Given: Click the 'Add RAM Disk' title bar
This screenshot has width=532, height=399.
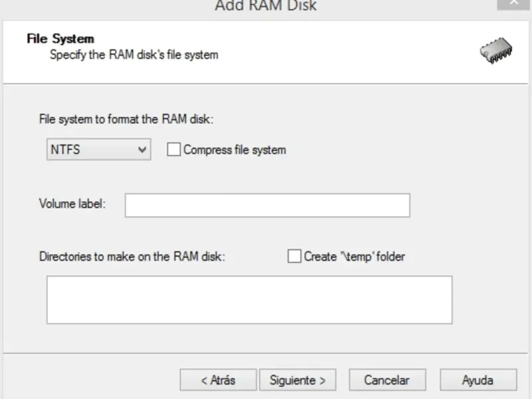Looking at the screenshot, I should (x=266, y=6).
